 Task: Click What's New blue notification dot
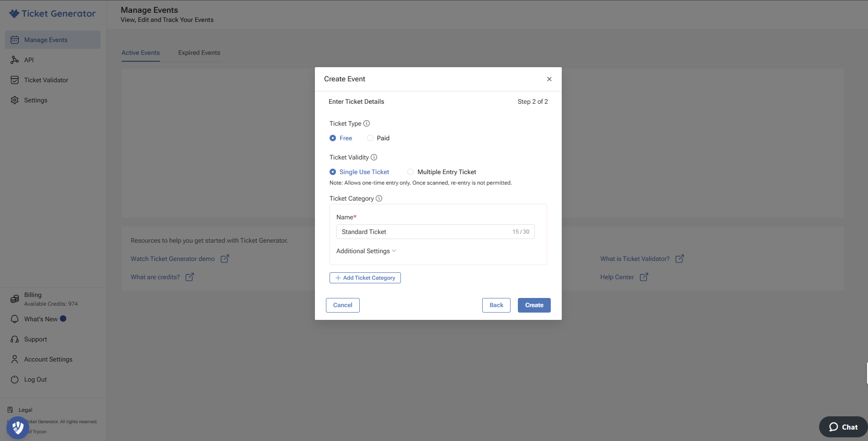pyautogui.click(x=63, y=319)
